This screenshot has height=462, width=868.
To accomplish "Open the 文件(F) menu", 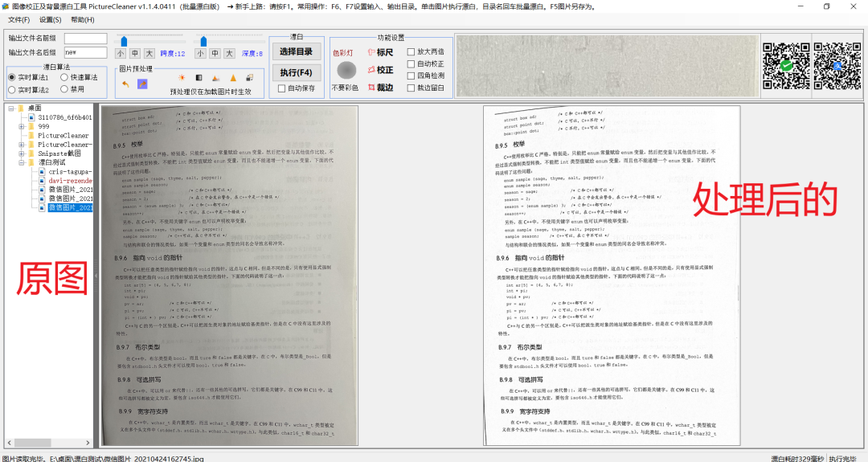I will 18,19.
